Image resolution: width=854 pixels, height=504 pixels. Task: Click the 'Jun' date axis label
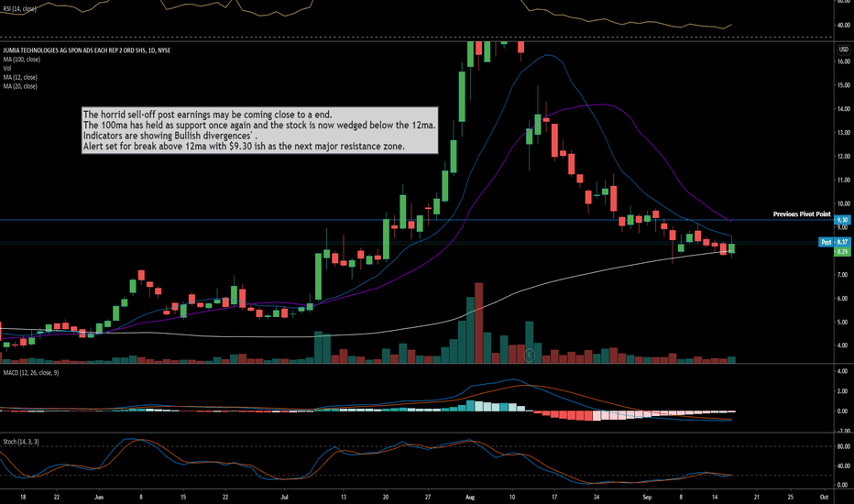[x=99, y=497]
